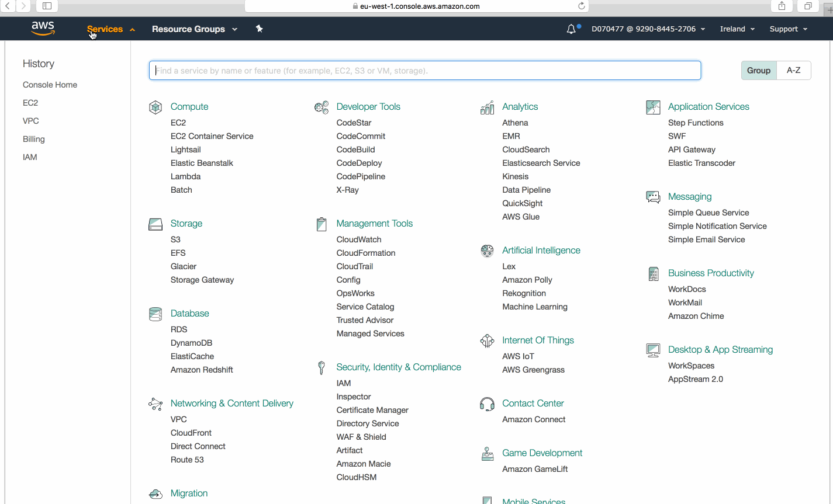Click the Management Tools clipboard icon
Viewport: 833px width, 504px height.
pos(322,224)
